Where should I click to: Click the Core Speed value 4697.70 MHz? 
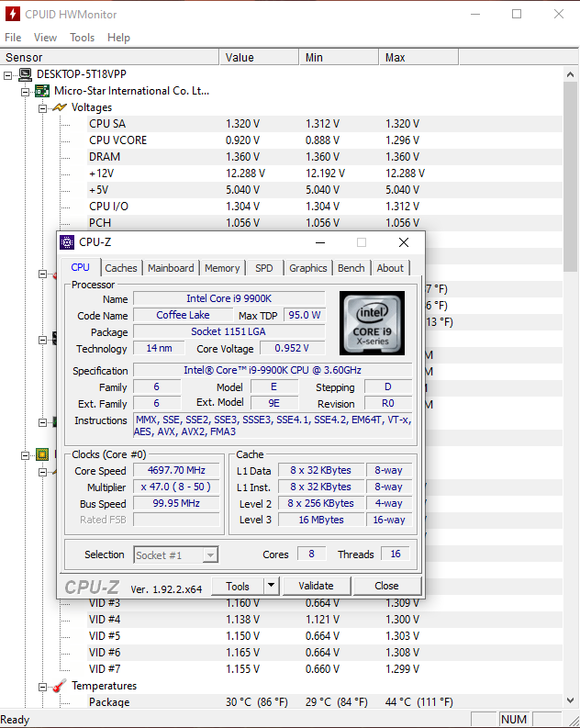176,470
